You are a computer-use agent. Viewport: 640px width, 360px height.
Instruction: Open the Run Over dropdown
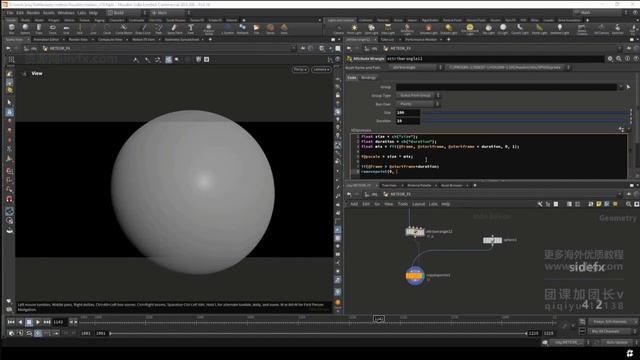[418, 104]
